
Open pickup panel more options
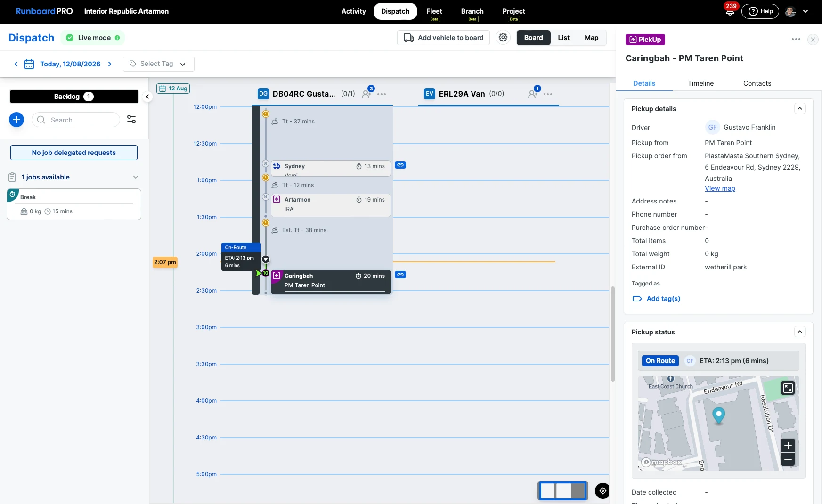(796, 40)
